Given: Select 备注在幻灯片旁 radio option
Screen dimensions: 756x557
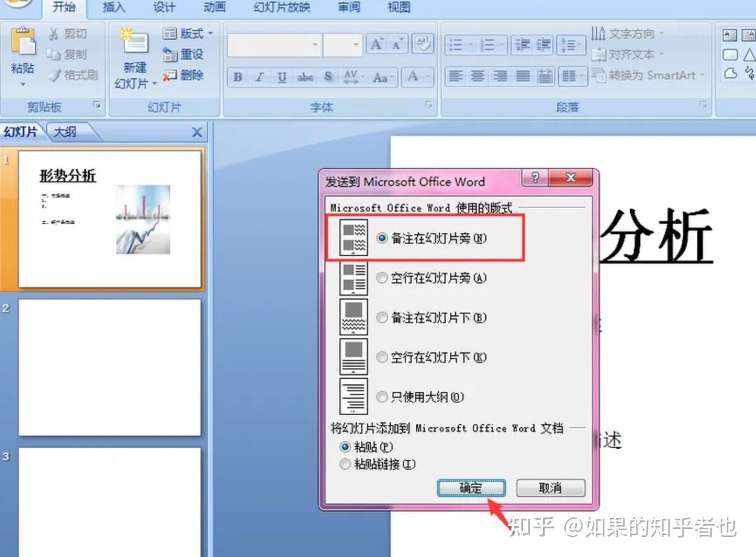Looking at the screenshot, I should tap(433, 239).
